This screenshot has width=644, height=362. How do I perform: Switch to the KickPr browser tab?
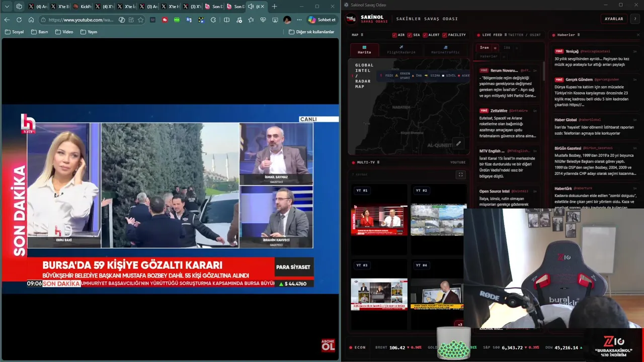(83, 7)
